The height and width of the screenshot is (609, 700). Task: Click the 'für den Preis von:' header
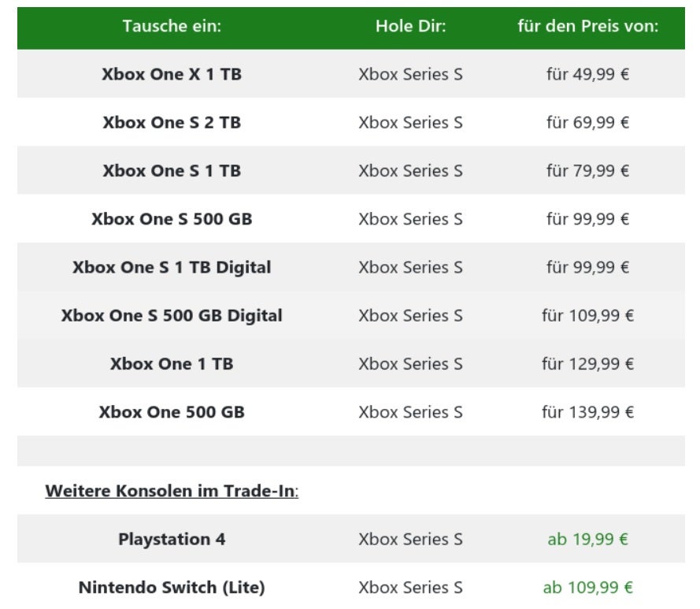tap(588, 26)
